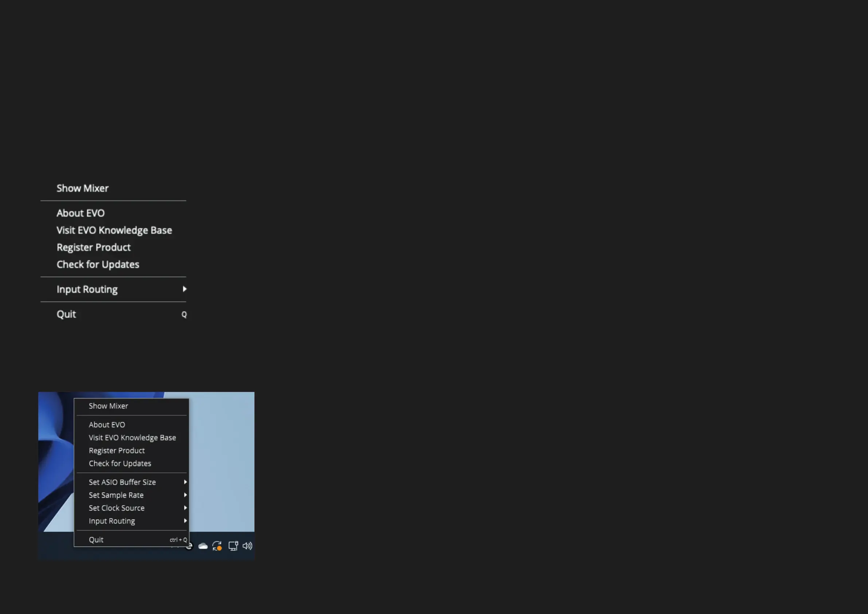The height and width of the screenshot is (614, 868).
Task: Open Visit EVO Knowledge Base in upper menu
Action: click(114, 230)
